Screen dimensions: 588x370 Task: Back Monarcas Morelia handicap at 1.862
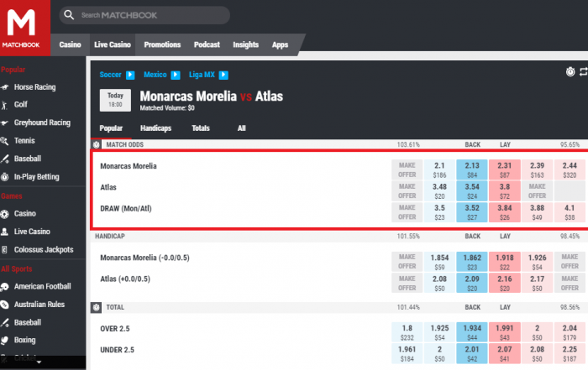click(x=472, y=262)
